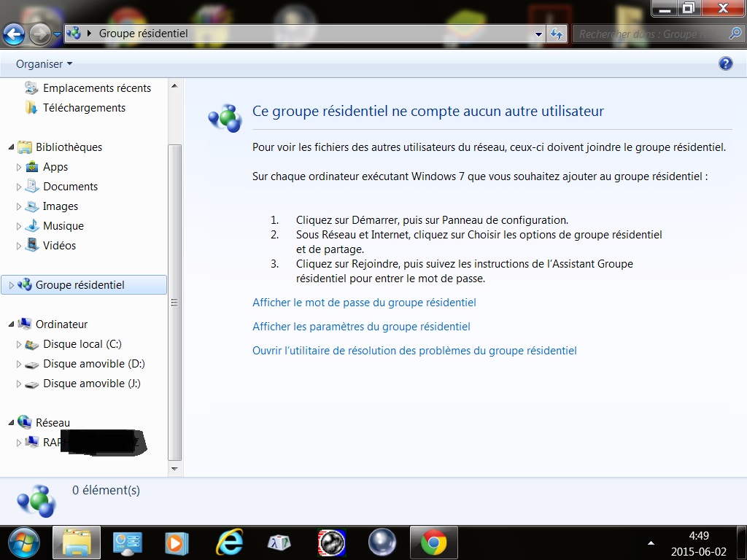Screen dimensions: 747x560
Task: Click the navigation pane scrollbar thumb
Action: (174, 303)
